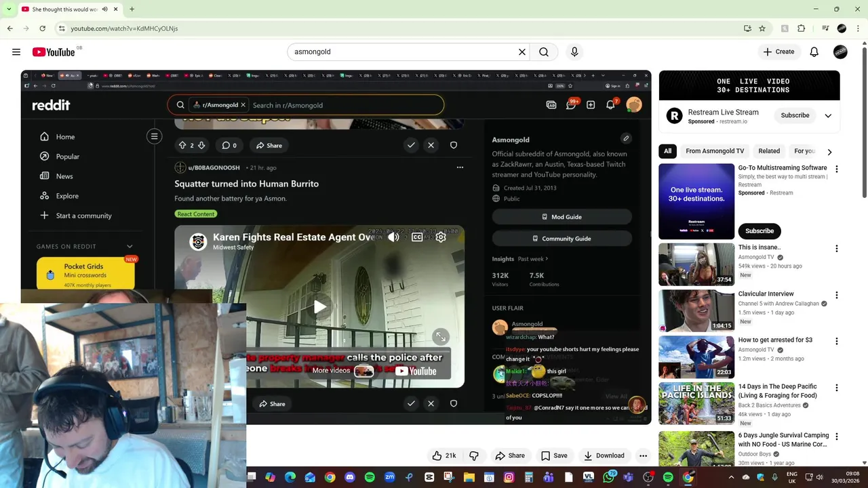Mute the tab via its speaker icon
868x488 pixels.
point(104,9)
